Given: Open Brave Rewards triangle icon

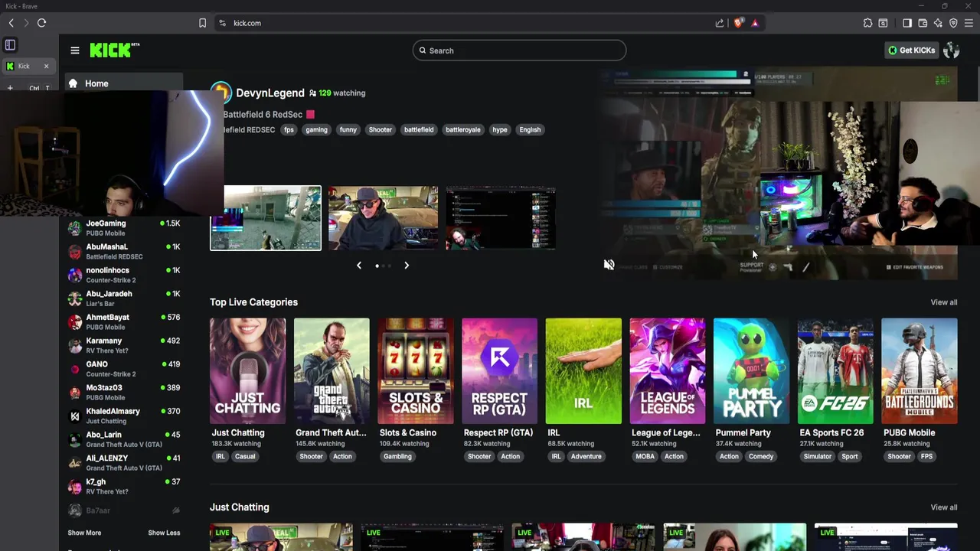Looking at the screenshot, I should click(x=754, y=23).
